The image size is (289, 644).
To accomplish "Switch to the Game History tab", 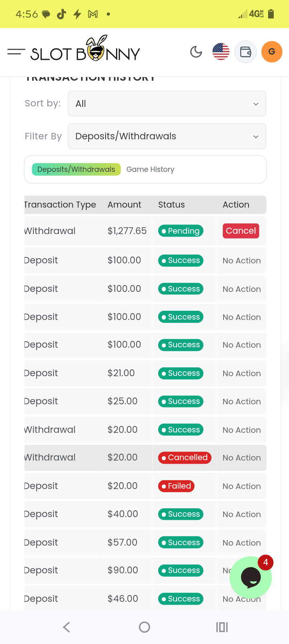I will [x=151, y=169].
